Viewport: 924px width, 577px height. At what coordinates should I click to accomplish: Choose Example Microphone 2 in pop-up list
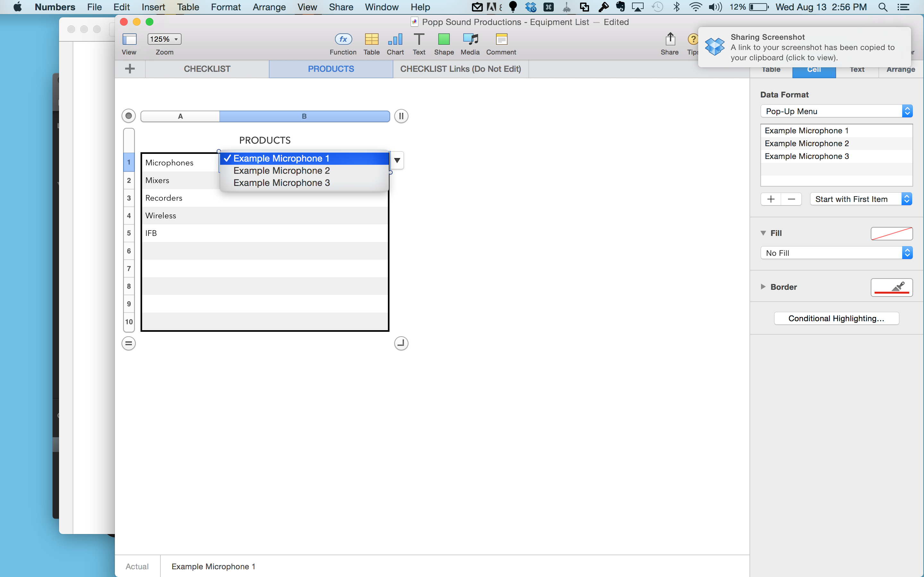coord(281,171)
